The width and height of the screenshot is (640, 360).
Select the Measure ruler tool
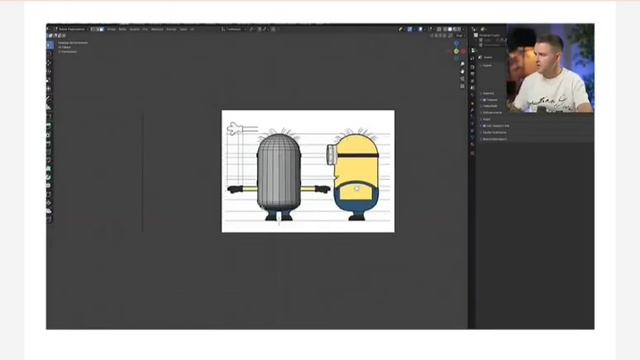click(50, 107)
